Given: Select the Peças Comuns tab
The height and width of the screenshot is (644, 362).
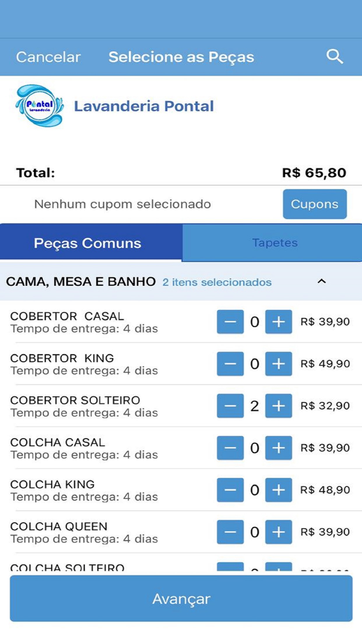Looking at the screenshot, I should (x=88, y=243).
